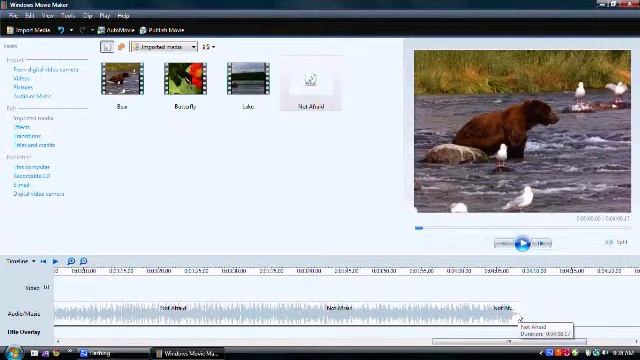This screenshot has width=640, height=360.
Task: Publish to E-mail link
Action: [21, 185]
